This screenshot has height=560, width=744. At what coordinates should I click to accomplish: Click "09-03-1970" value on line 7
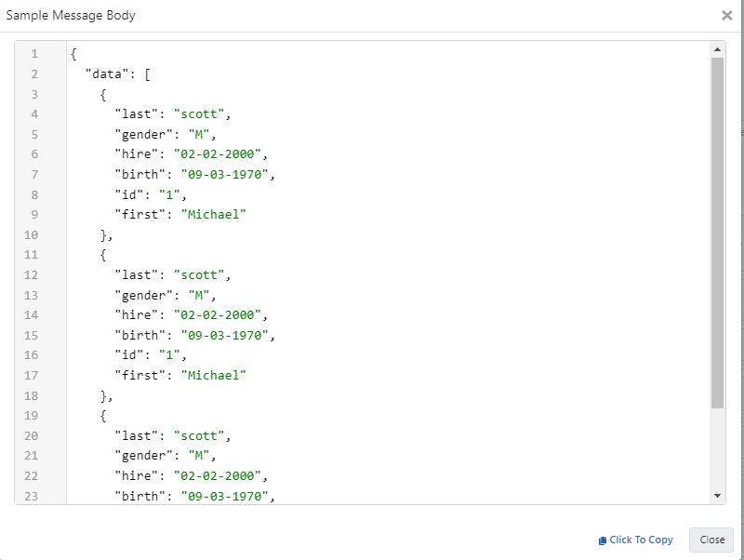pos(226,175)
